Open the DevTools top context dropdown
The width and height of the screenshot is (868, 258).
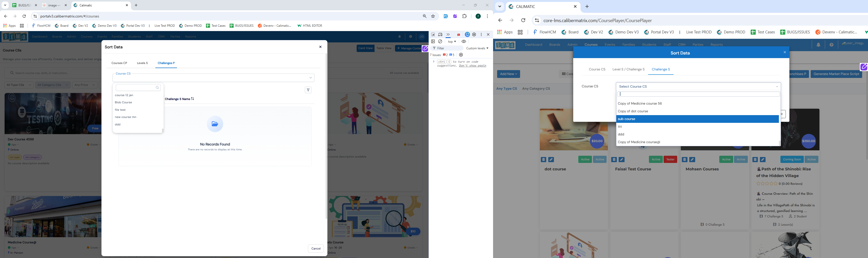[452, 41]
